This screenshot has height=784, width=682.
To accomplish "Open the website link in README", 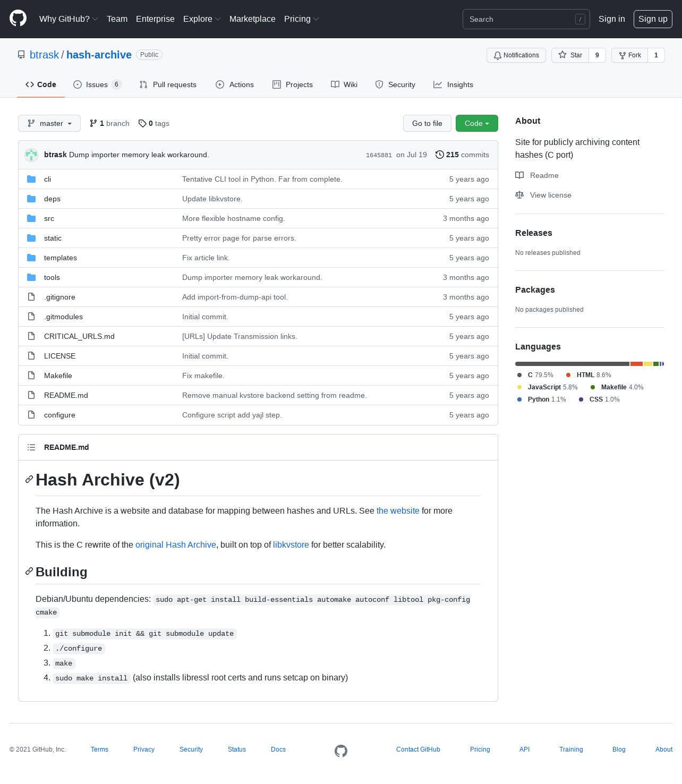I will (398, 510).
